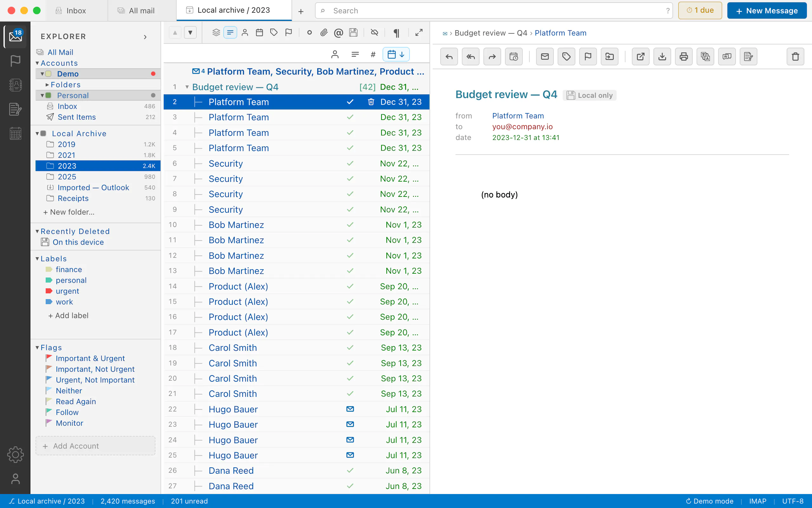812x508 pixels.
Task: Toggle paragraph pilcrow preview icon
Action: pyautogui.click(x=396, y=33)
